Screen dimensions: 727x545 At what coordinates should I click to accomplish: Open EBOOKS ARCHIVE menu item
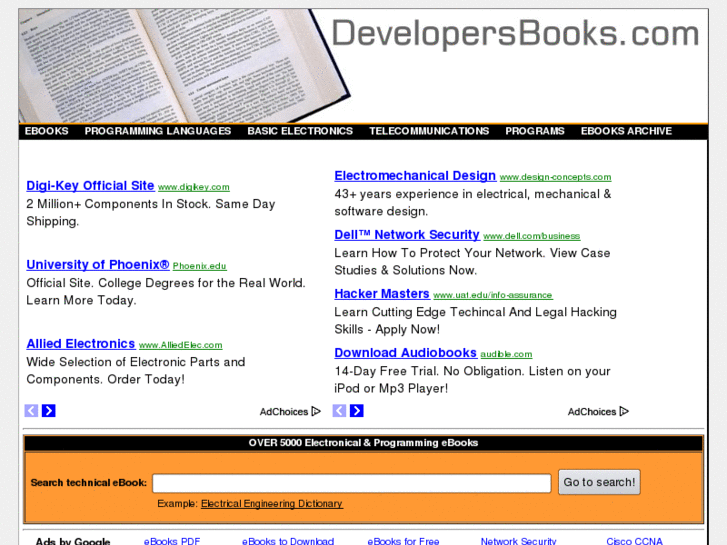coord(626,131)
